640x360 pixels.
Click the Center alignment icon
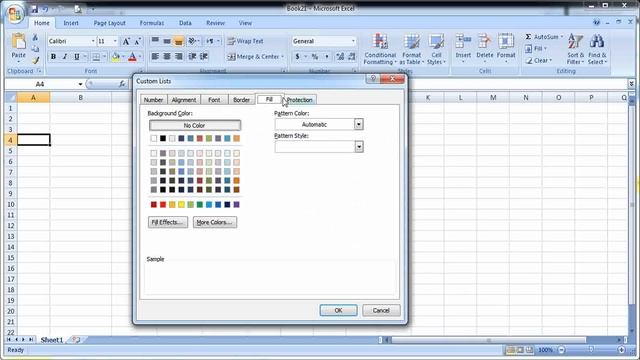[167, 56]
